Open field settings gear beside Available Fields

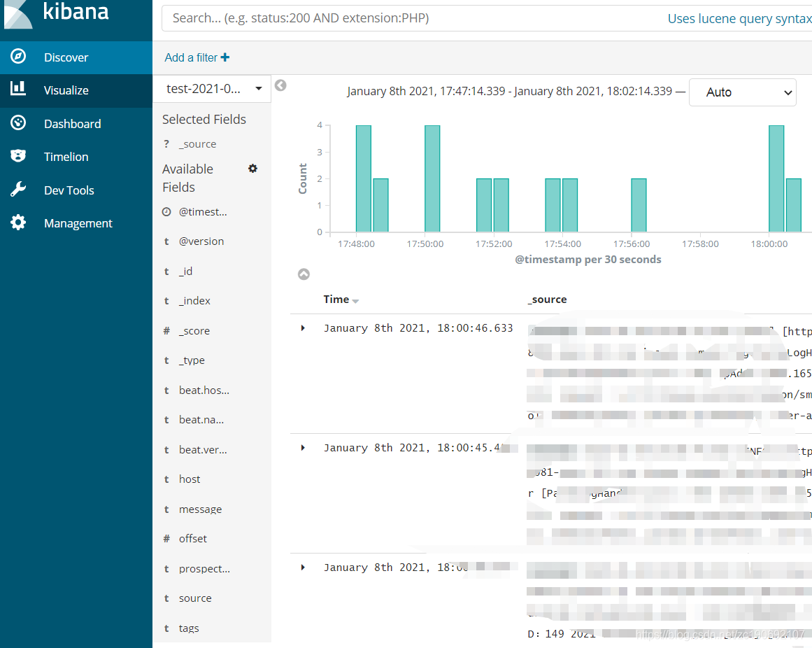click(252, 169)
